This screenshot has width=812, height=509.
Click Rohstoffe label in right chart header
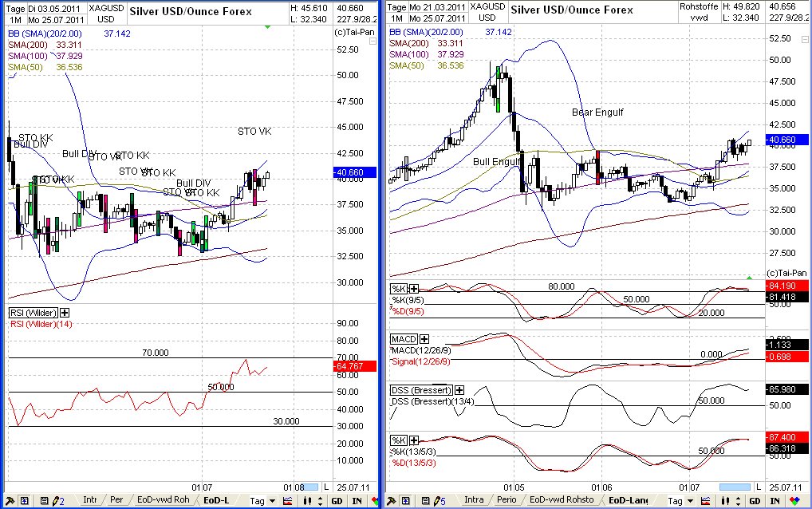coord(699,6)
